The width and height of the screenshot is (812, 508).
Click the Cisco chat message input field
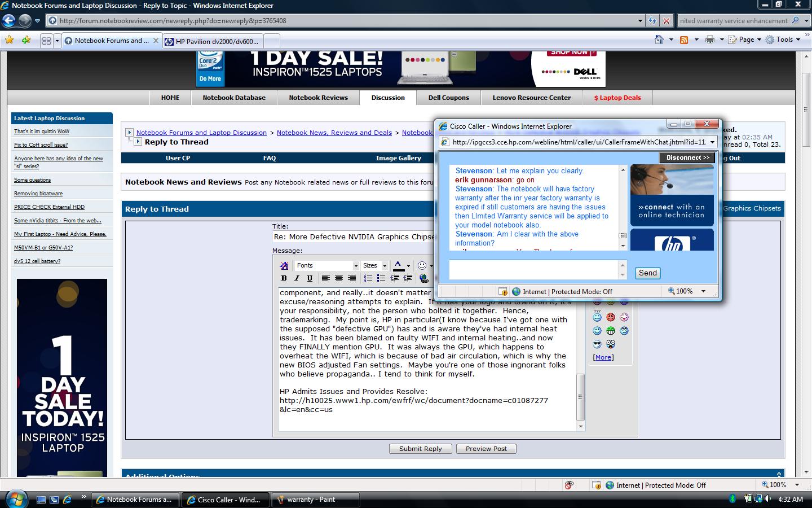[533, 269]
